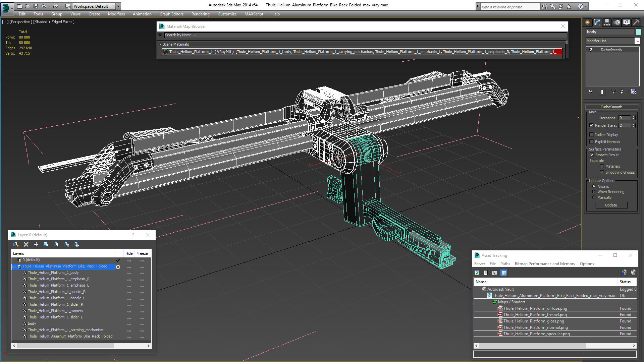
Task: Open the Rendering menu
Action: coord(200,14)
